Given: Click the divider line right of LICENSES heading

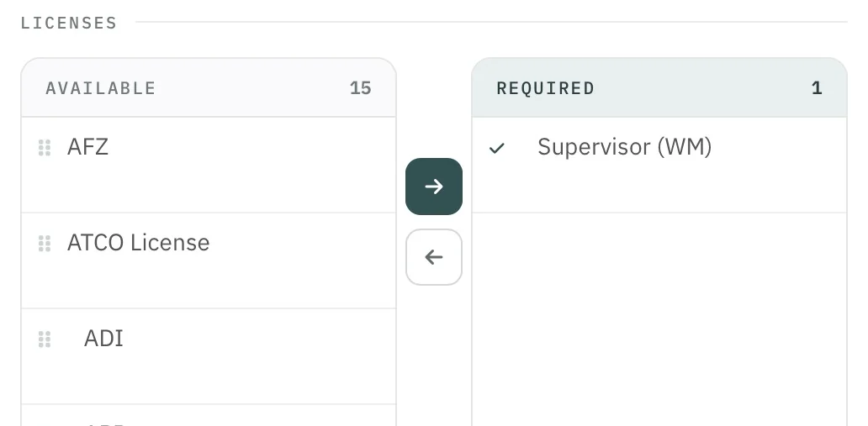Looking at the screenshot, I should click(491, 22).
